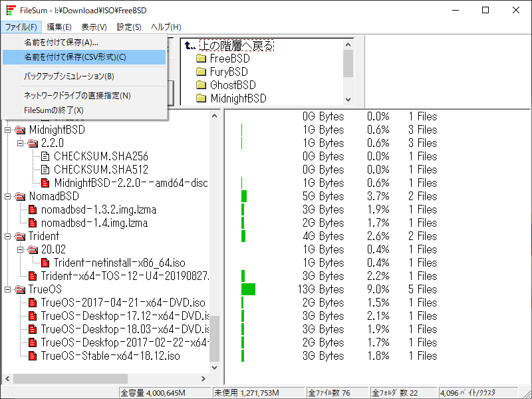532x399 pixels.
Task: Click folder list scrollbar up arrow
Action: pos(348,45)
